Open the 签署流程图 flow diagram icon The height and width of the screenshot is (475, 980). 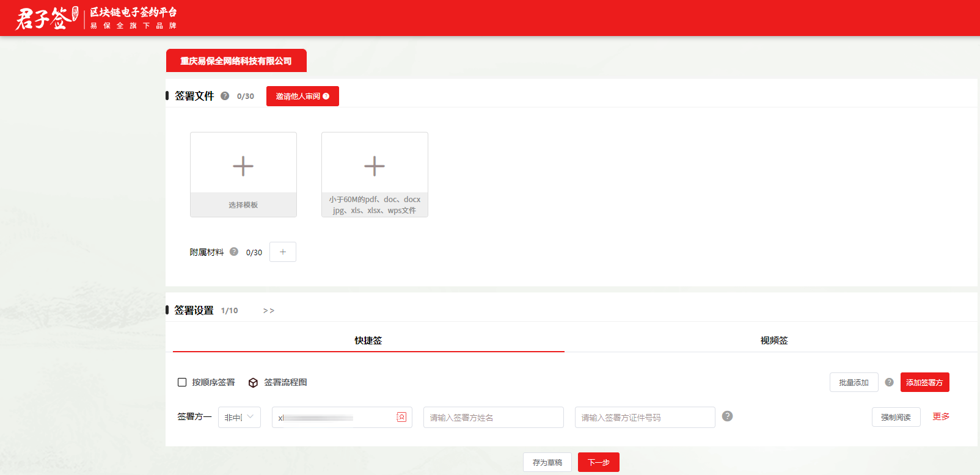pyautogui.click(x=253, y=383)
